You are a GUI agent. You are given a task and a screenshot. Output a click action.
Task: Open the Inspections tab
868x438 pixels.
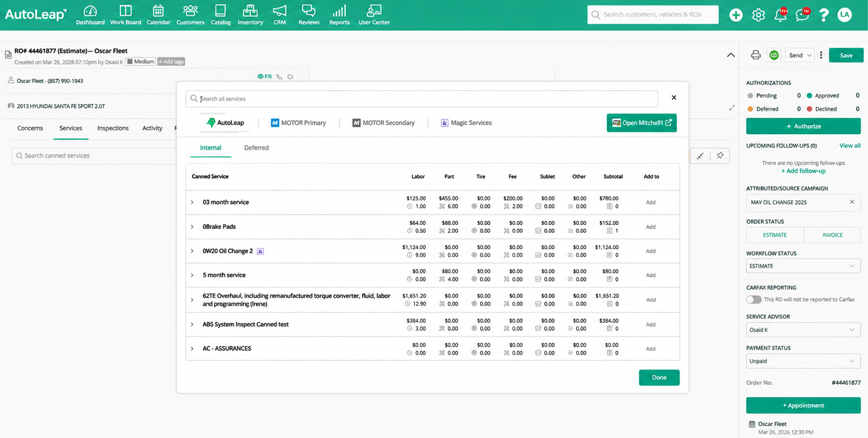point(113,128)
